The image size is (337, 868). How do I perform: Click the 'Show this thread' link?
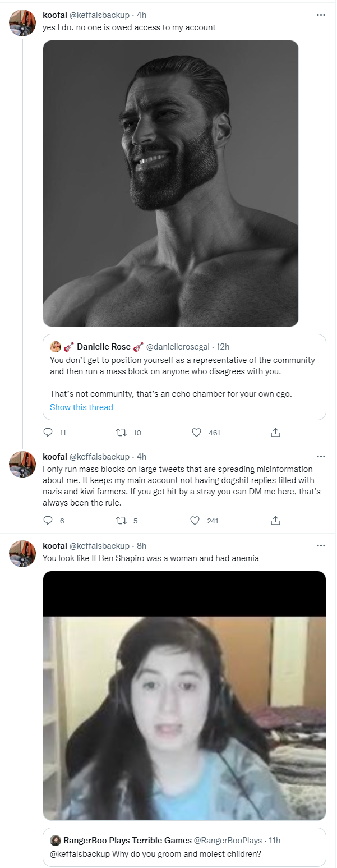81,407
